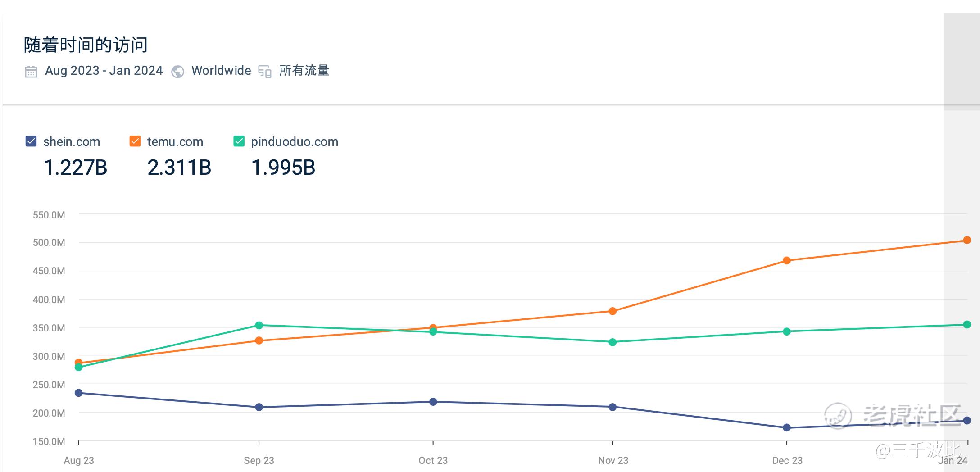Click the 1.227B shein total visits value

[75, 168]
